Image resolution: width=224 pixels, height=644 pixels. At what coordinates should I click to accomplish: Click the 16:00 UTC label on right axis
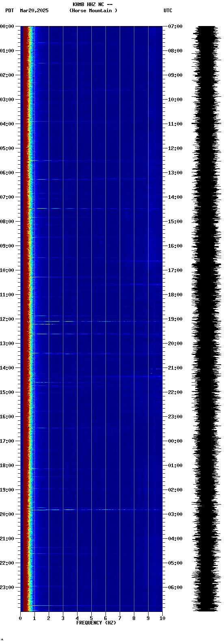point(175,246)
